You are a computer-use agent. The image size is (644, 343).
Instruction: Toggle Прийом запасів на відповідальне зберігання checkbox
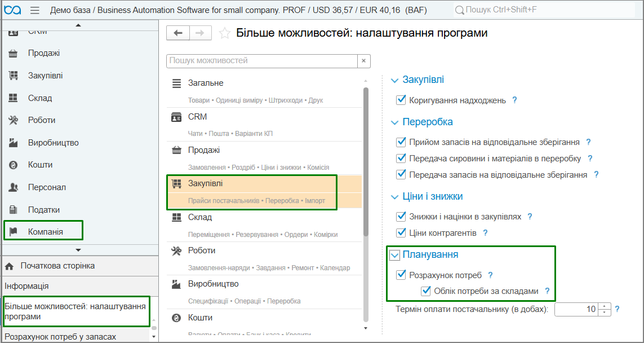[401, 142]
